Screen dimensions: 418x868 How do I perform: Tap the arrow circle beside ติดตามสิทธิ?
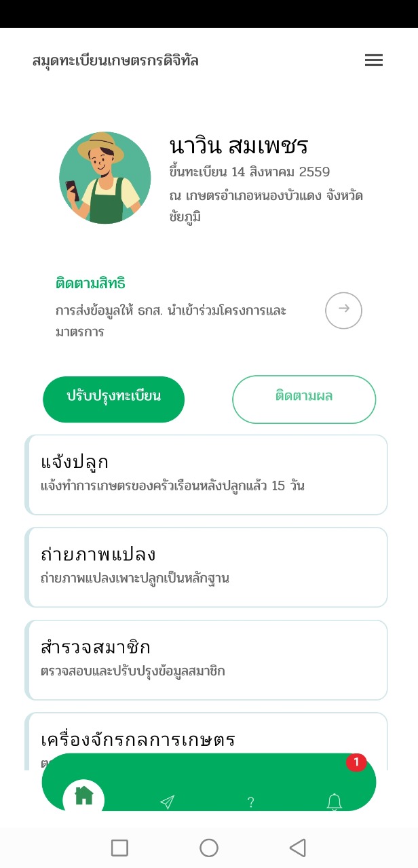click(343, 311)
